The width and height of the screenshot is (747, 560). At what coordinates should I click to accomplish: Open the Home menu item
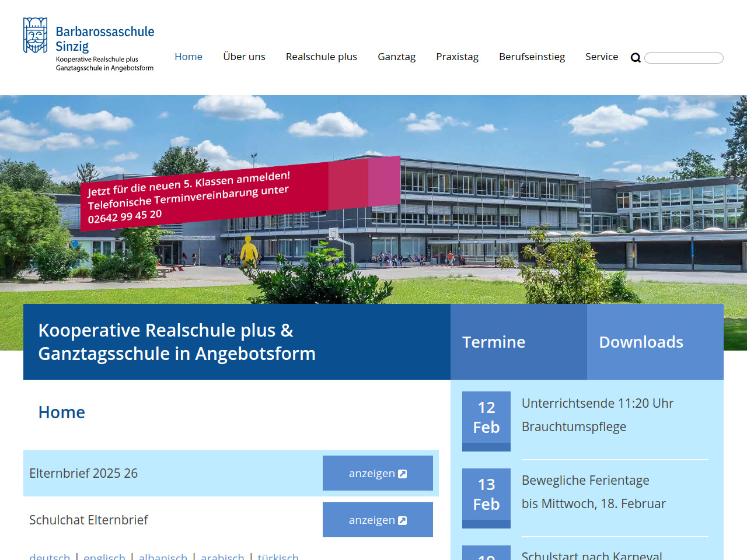click(189, 57)
